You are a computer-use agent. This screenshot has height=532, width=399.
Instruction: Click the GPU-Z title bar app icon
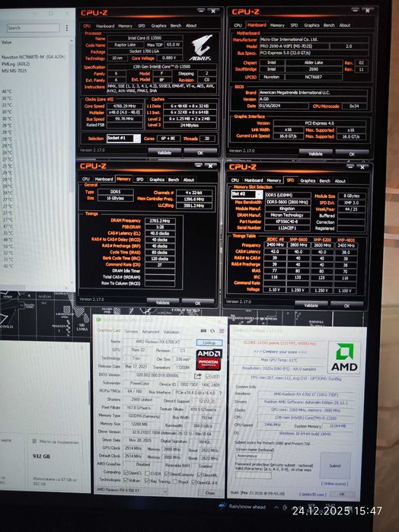(x=99, y=320)
